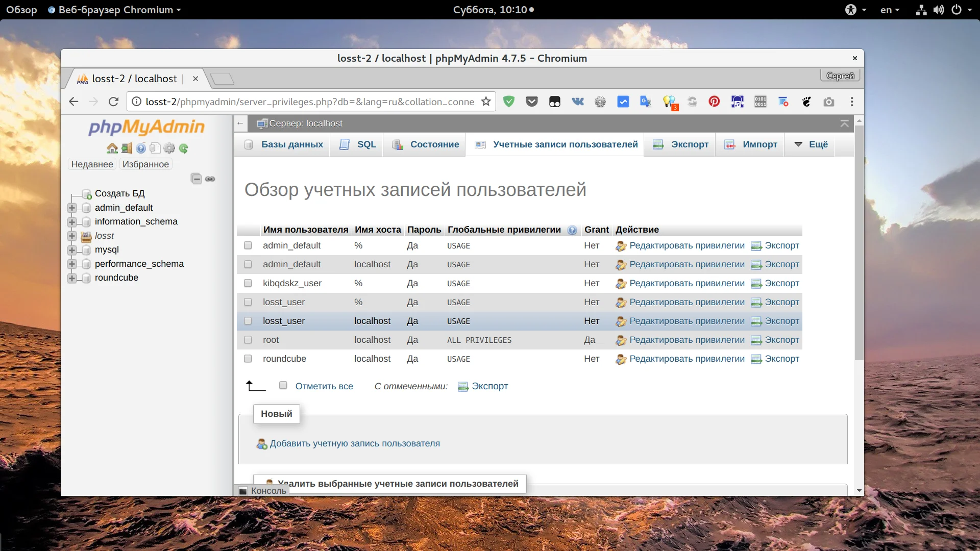
Task: Collapse all navigation tree items icon
Action: click(196, 179)
